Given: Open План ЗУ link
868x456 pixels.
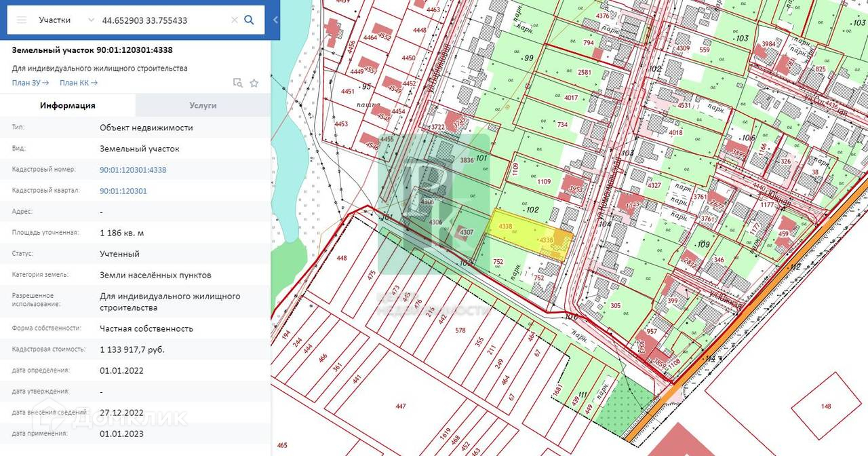Looking at the screenshot, I should [x=31, y=83].
